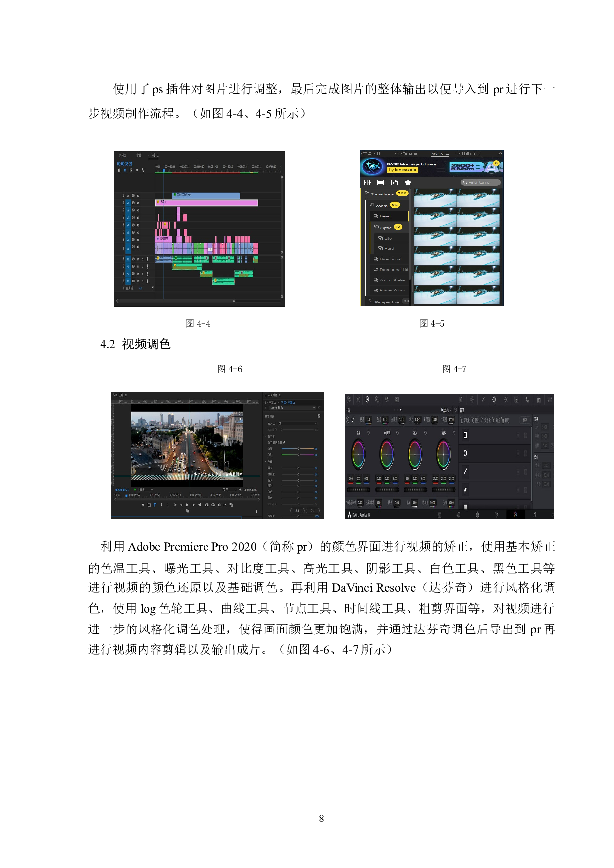The image size is (614, 868).
Task: Expand the Transitions folder in AtomX
Action: click(x=367, y=193)
